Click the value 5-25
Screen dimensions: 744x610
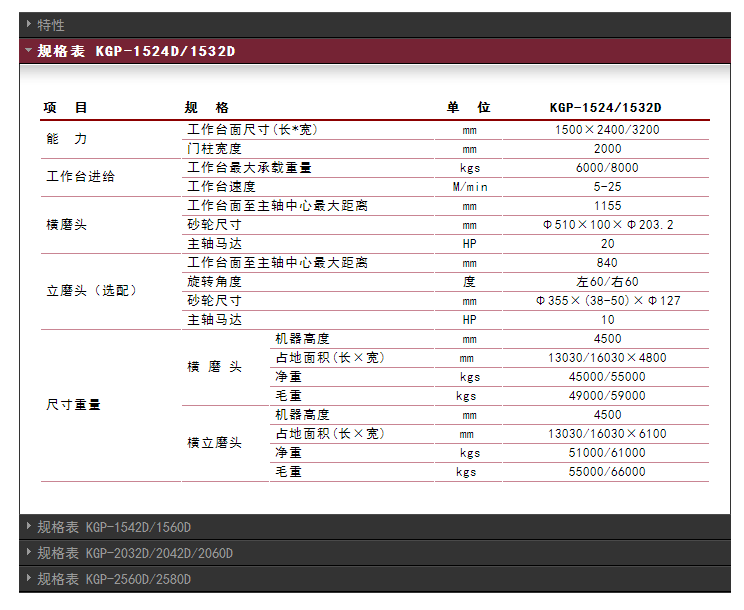(x=607, y=186)
